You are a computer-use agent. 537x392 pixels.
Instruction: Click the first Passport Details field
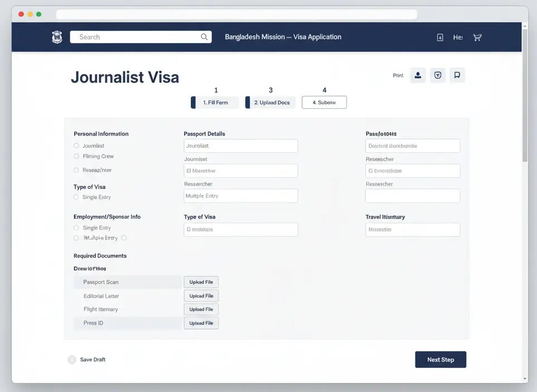[x=241, y=146]
